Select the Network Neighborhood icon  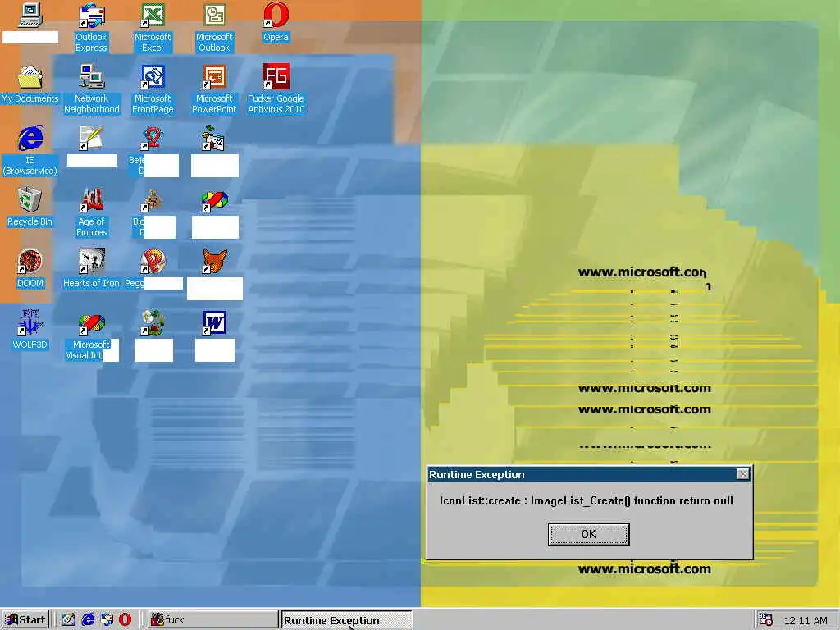[91, 89]
